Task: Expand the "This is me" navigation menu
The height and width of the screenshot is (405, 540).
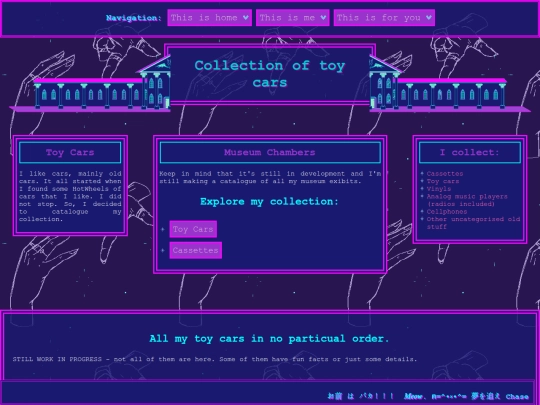Action: 292,18
